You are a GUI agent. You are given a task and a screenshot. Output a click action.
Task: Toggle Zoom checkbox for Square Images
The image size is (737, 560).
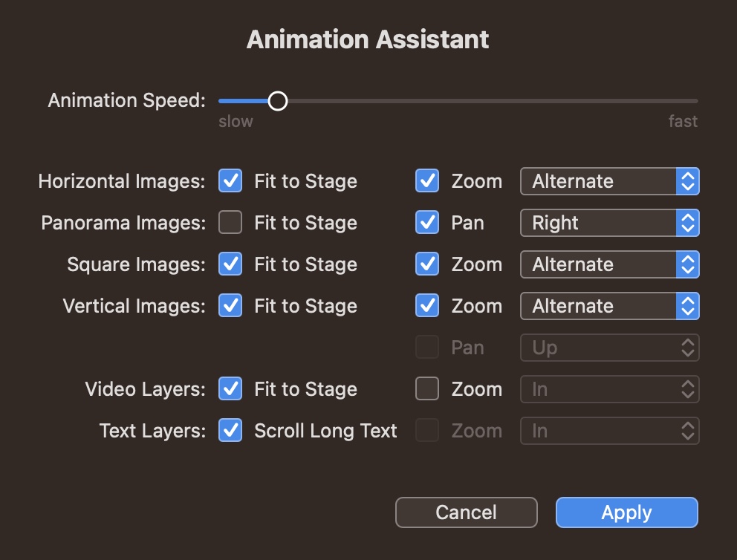tap(427, 264)
